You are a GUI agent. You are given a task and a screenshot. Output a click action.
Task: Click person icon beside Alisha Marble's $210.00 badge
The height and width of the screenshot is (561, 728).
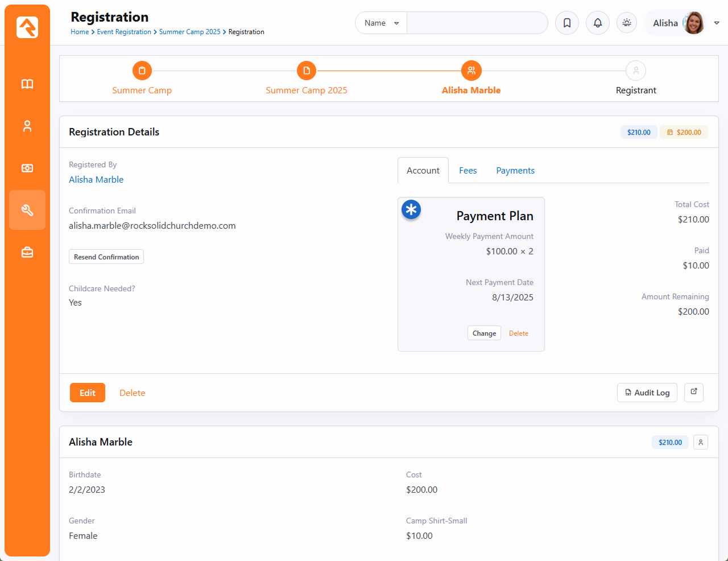pos(700,442)
